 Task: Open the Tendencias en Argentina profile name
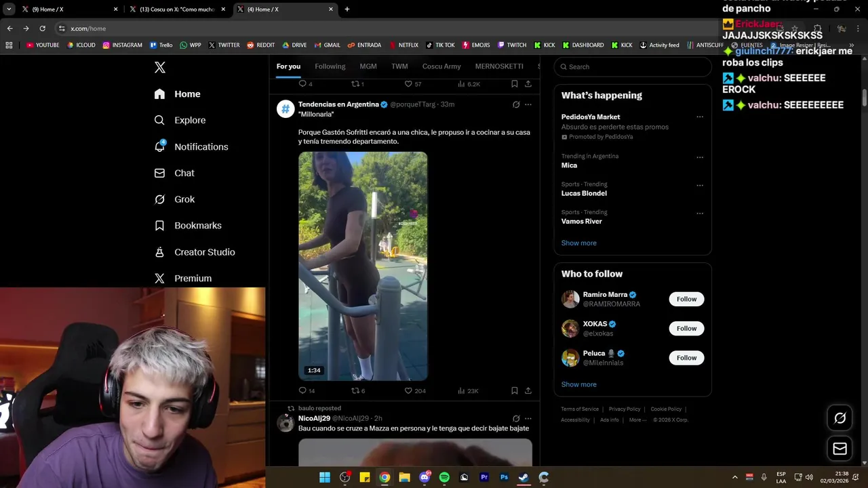338,104
